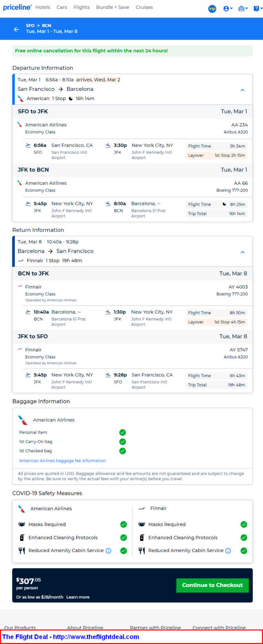
Task: Click the Personal Item green checkmark
Action: [122, 432]
